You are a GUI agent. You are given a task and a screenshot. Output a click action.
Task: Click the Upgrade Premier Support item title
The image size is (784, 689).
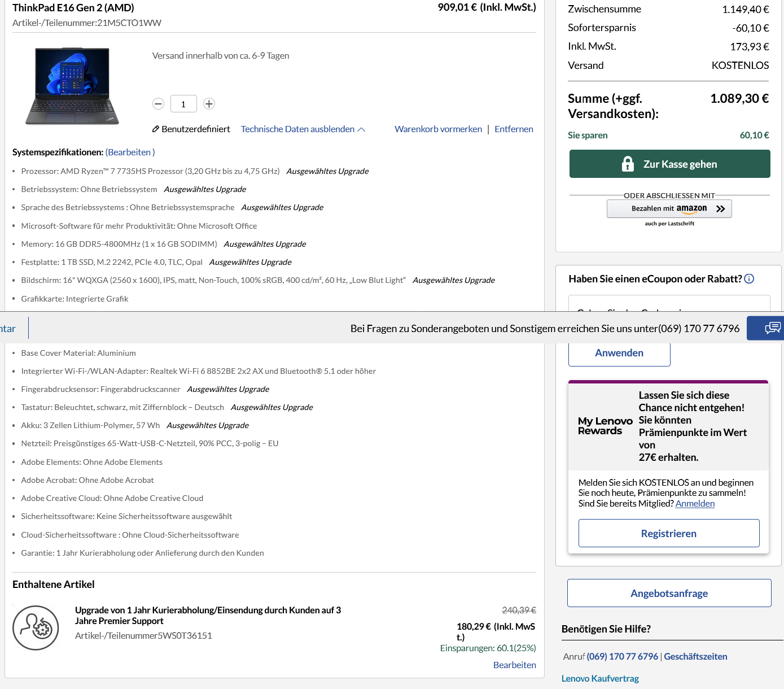[x=208, y=616]
